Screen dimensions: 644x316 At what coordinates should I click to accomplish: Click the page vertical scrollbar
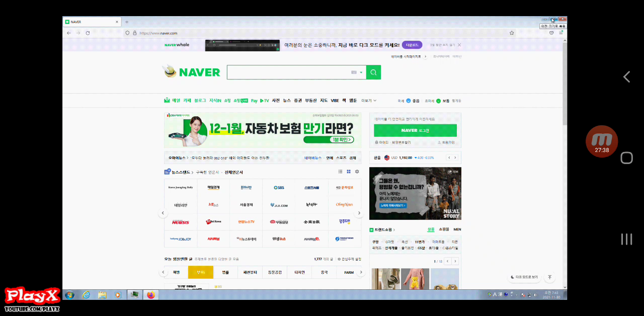click(565, 83)
